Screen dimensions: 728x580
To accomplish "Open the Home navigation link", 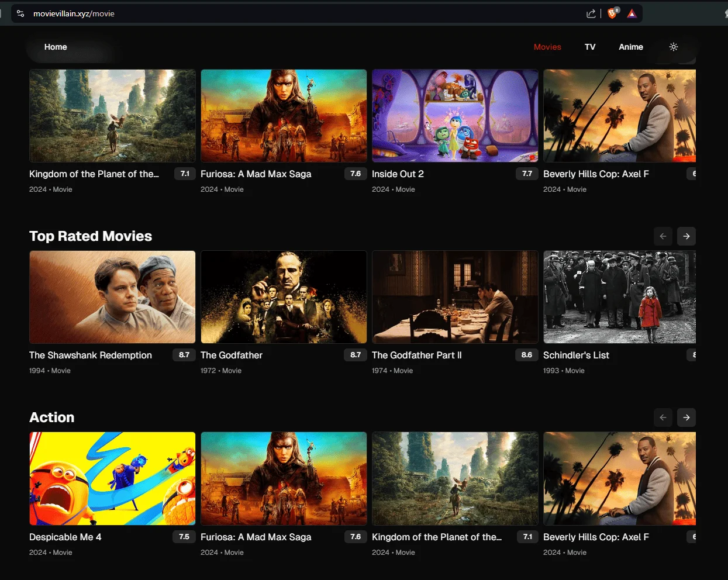I will coord(56,47).
